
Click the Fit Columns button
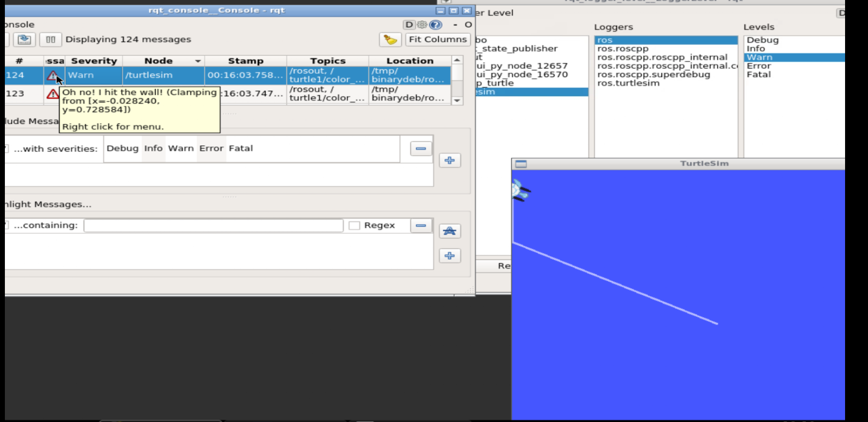(438, 40)
